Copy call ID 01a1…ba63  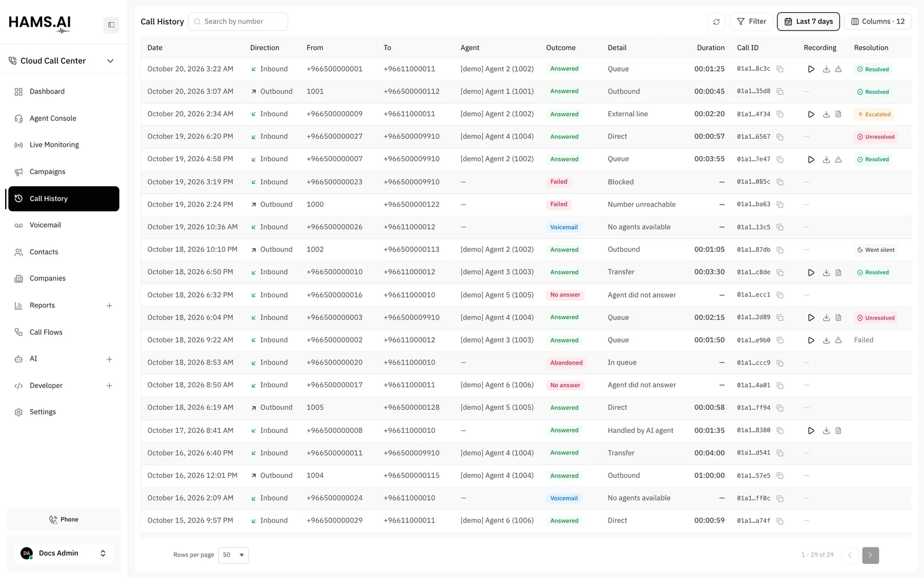click(780, 205)
